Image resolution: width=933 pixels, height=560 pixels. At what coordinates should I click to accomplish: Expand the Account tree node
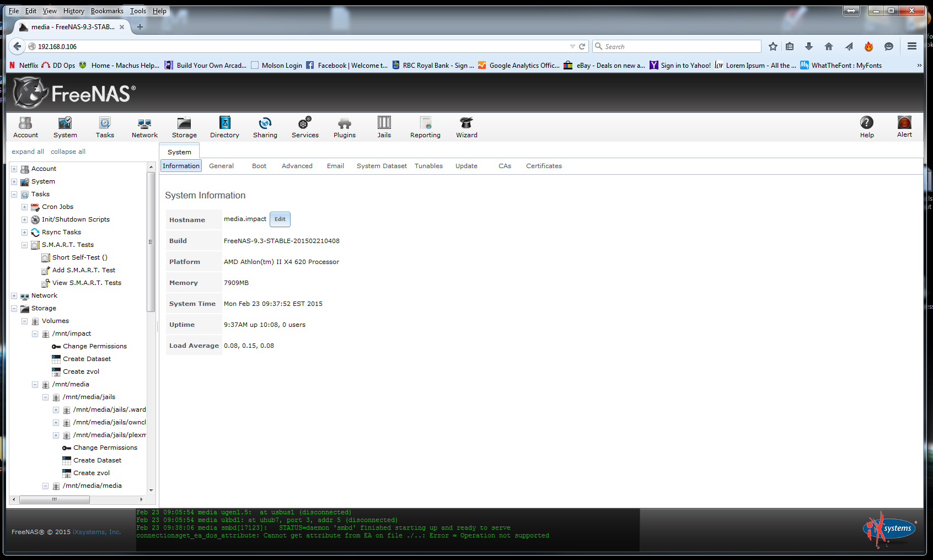(14, 169)
